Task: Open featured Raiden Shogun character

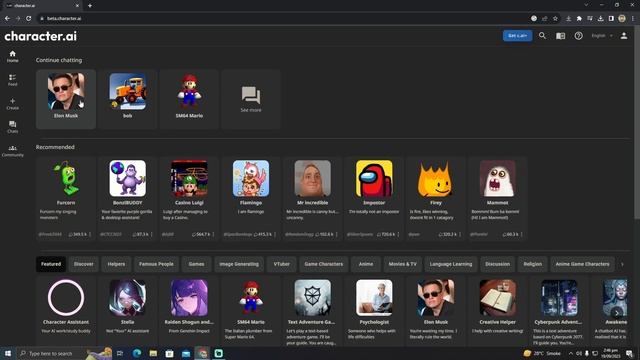Action: (x=189, y=312)
